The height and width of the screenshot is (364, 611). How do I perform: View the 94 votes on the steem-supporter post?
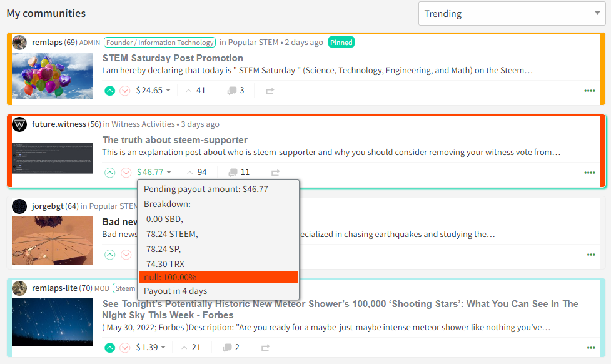(197, 172)
